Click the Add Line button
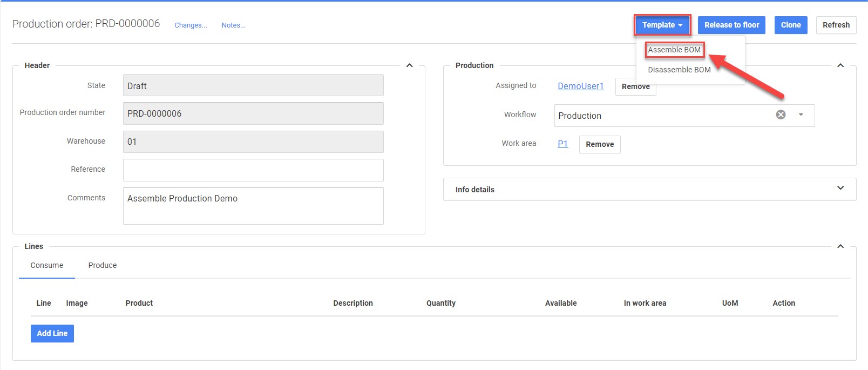868x370 pixels. click(x=52, y=333)
